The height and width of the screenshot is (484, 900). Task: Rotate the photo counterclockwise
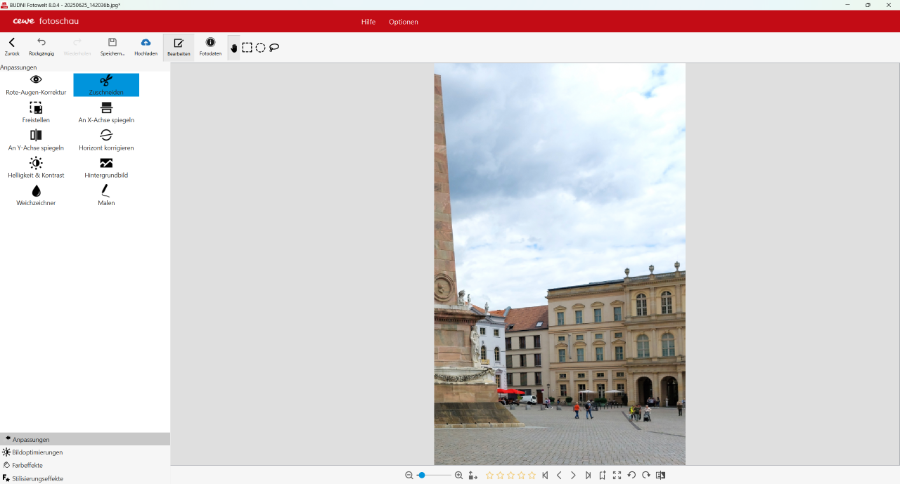(631, 475)
